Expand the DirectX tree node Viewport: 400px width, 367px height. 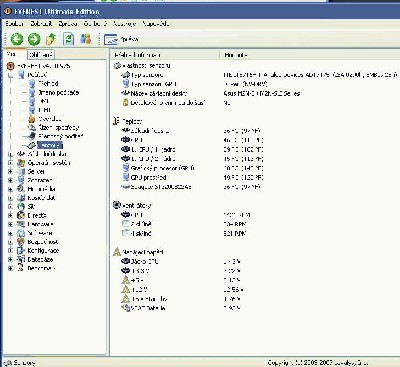(x=10, y=215)
